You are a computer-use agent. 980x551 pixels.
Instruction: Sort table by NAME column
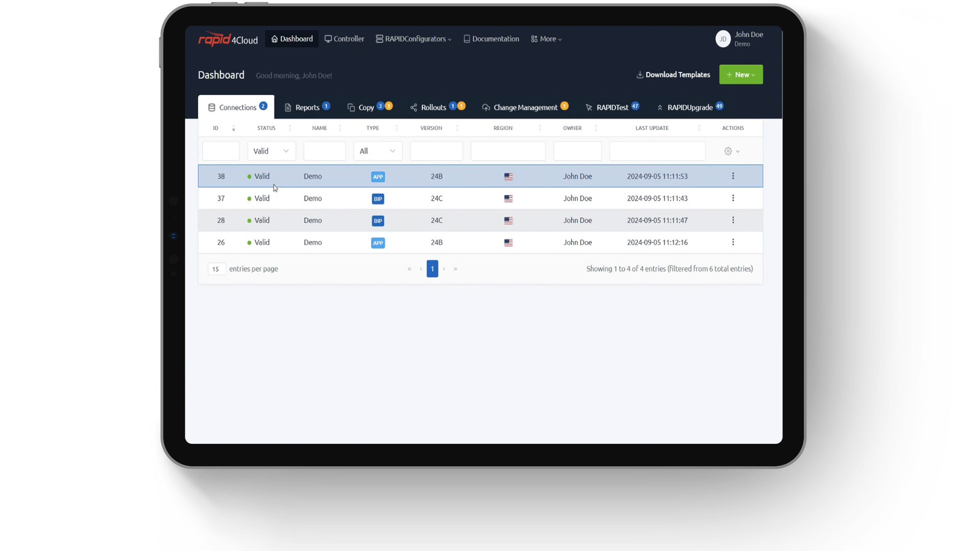coord(325,128)
